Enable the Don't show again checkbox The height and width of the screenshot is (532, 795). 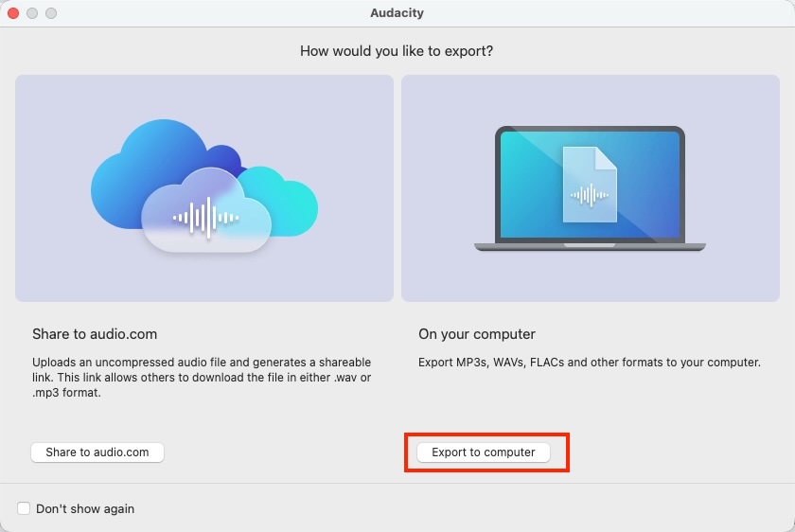pos(24,508)
